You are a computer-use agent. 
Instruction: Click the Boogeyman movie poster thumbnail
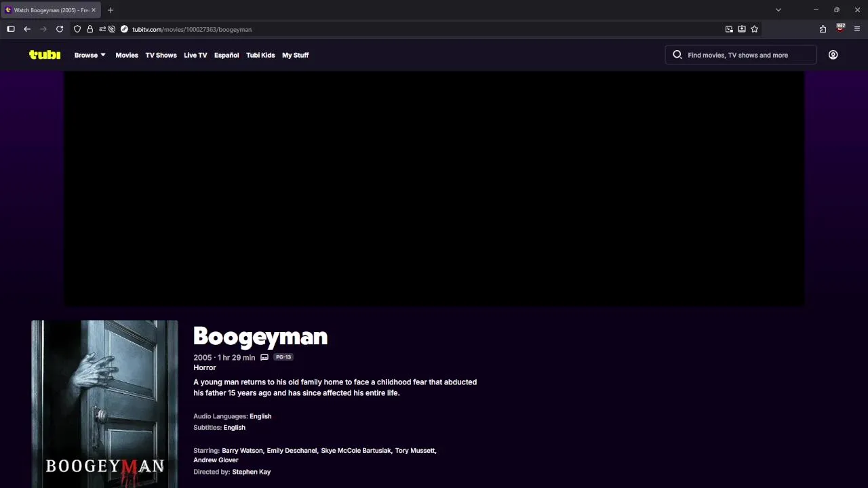click(x=104, y=404)
